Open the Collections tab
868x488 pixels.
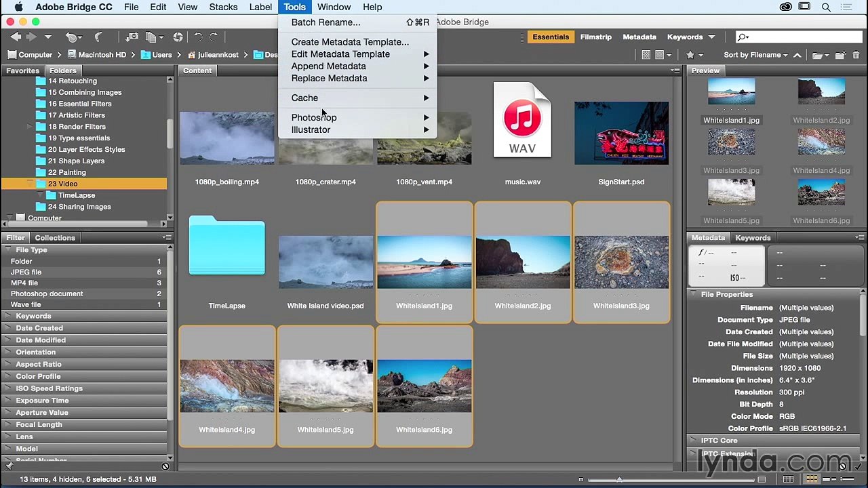tap(55, 238)
